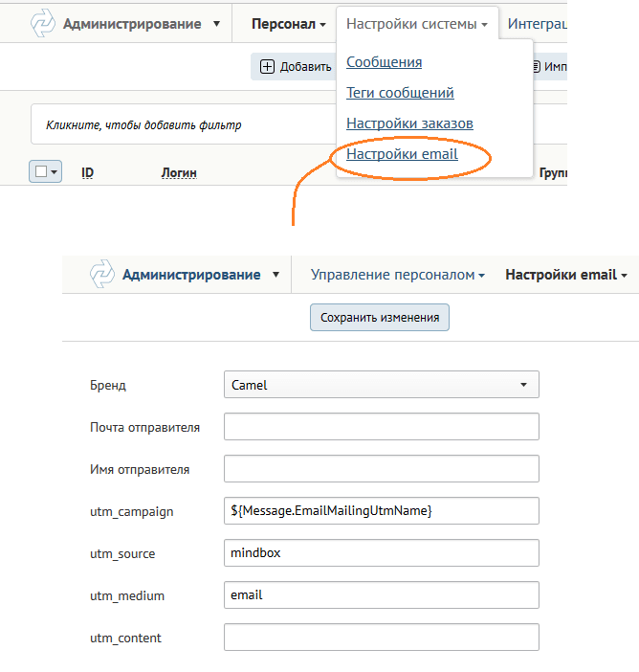This screenshot has width=639, height=672.
Task: Click the lower Администрирование logo icon
Action: (x=102, y=274)
